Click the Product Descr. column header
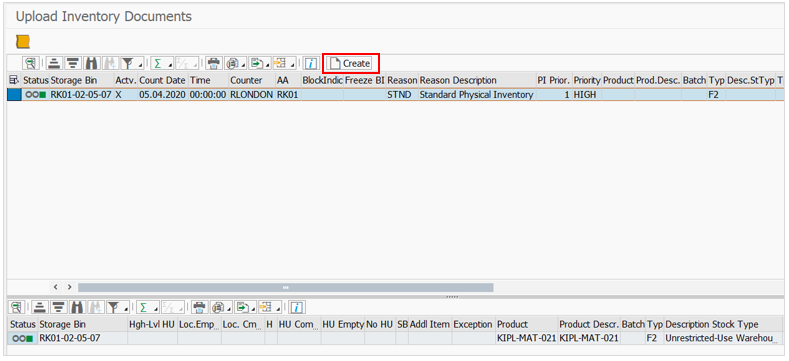 click(x=589, y=324)
